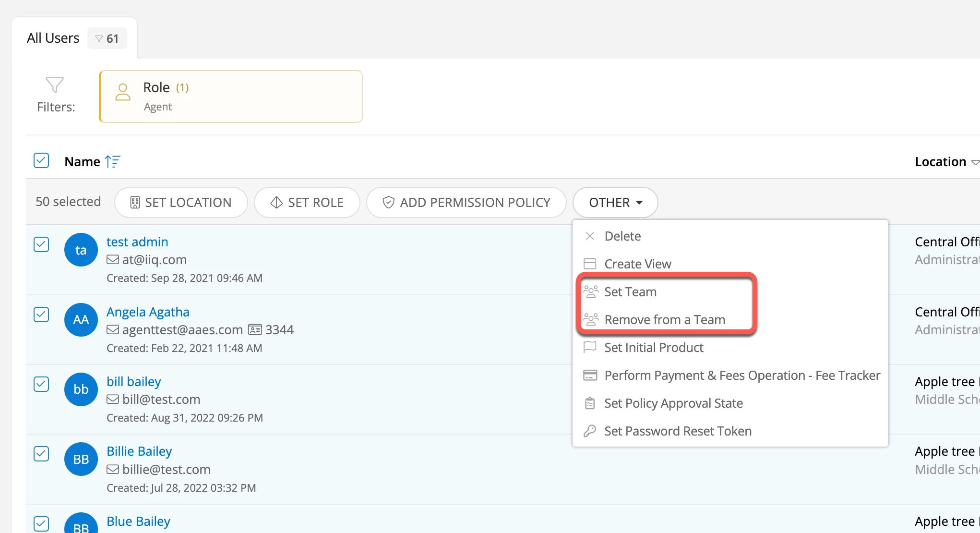Collapse the OTHER dropdown button
This screenshot has width=980, height=533.
[615, 203]
